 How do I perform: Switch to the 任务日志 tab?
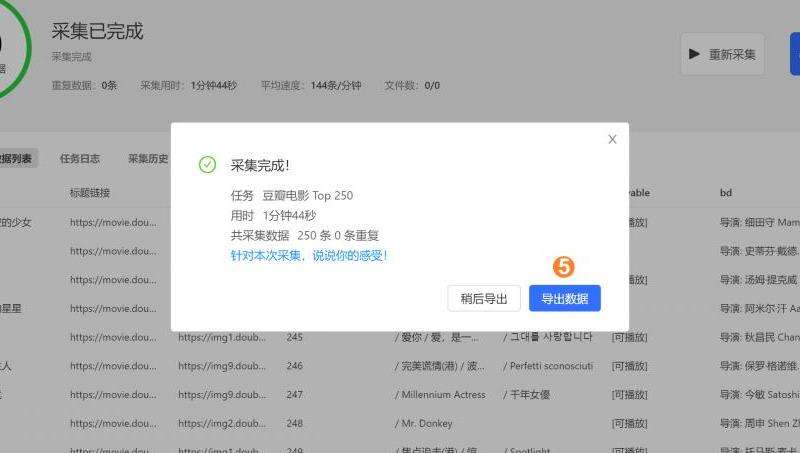80,158
